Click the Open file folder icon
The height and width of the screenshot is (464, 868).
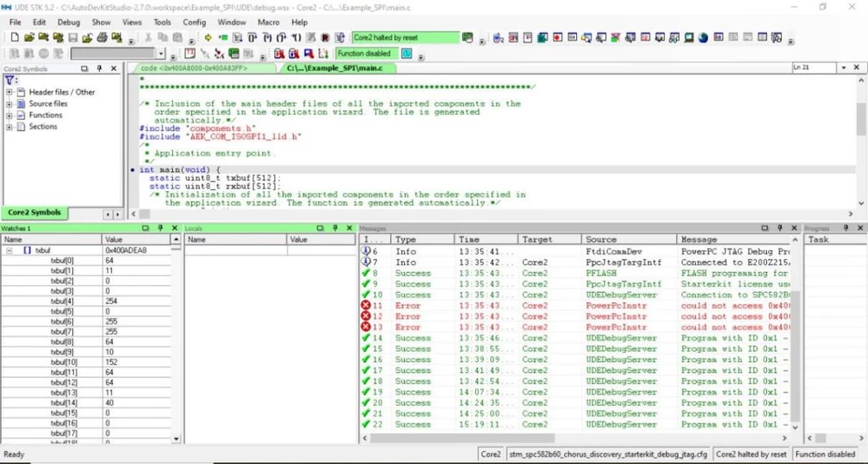29,37
